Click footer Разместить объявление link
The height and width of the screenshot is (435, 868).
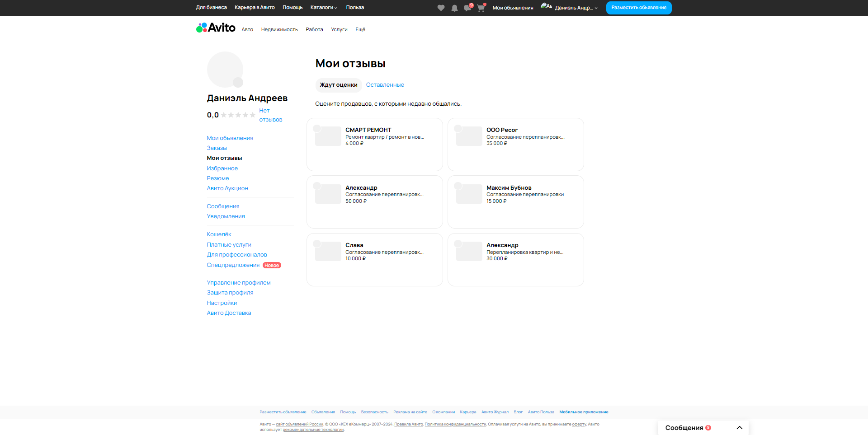point(283,412)
